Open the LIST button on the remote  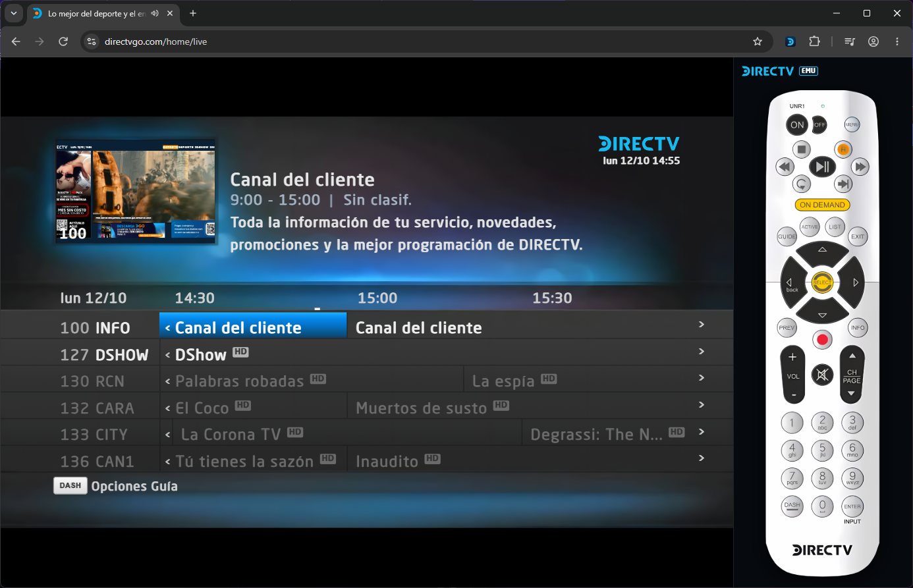[x=835, y=227]
